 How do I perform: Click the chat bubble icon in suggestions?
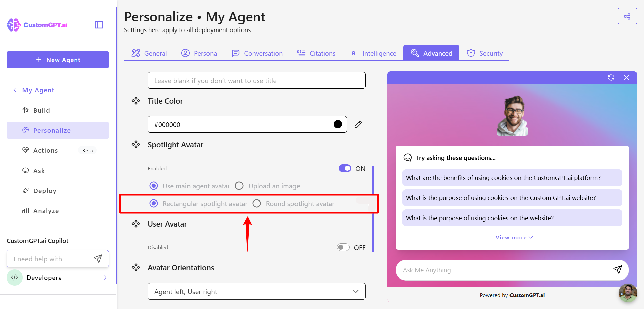pyautogui.click(x=408, y=158)
